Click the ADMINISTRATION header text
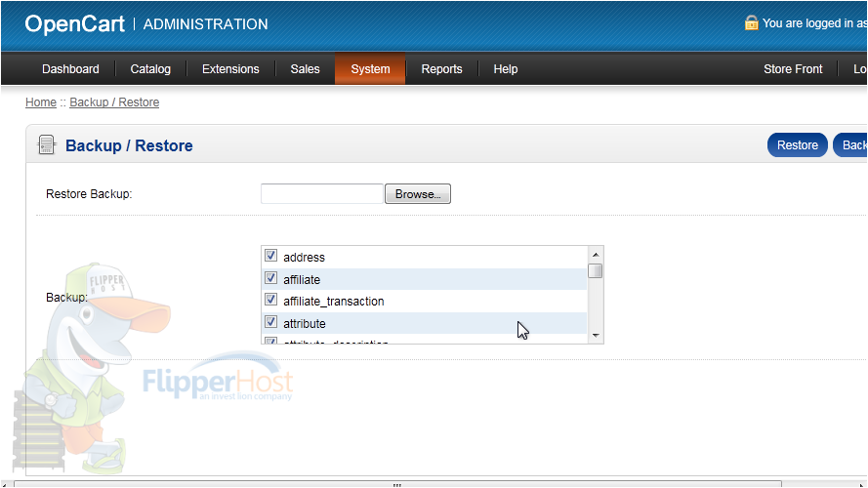 (x=205, y=24)
